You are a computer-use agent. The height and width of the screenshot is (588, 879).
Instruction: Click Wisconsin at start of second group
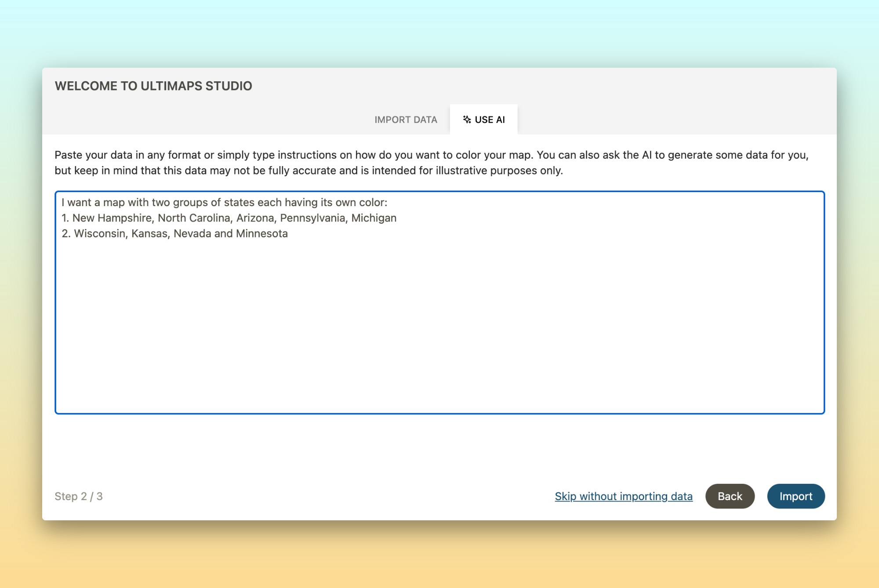click(x=100, y=233)
